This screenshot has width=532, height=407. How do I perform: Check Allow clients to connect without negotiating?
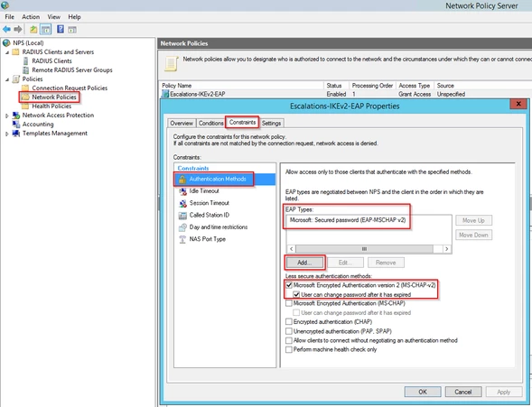(289, 340)
